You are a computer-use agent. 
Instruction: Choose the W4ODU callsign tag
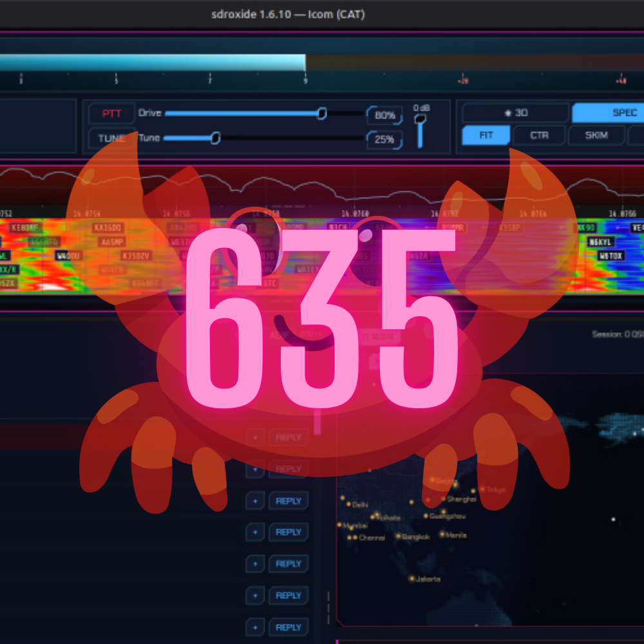click(x=69, y=256)
